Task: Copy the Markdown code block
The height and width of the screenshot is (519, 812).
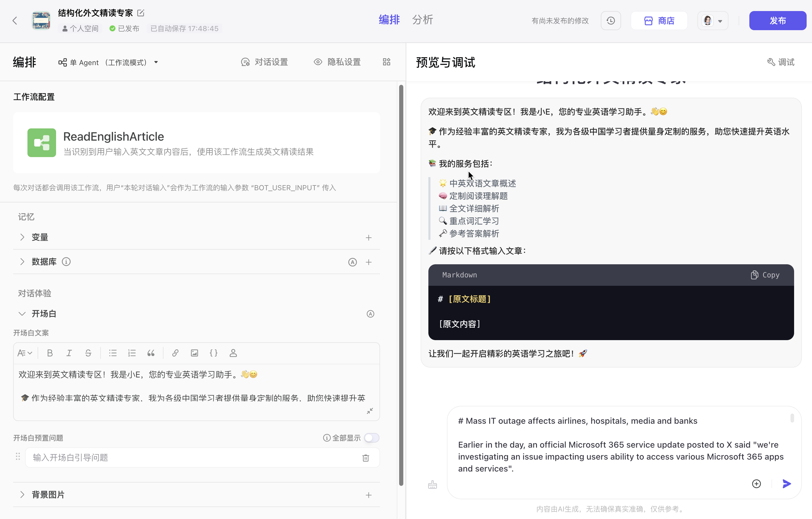Action: point(765,275)
